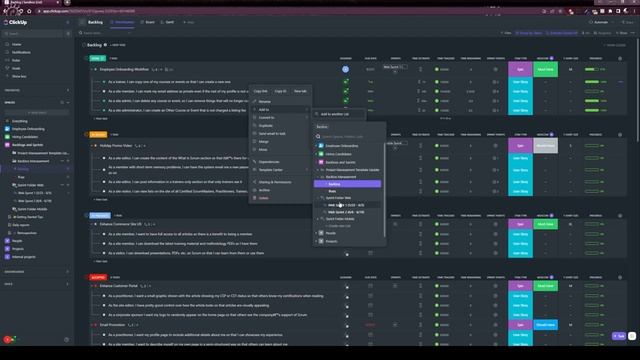The width and height of the screenshot is (640, 360).
Task: Open Home in the left sidebar
Action: [16, 44]
